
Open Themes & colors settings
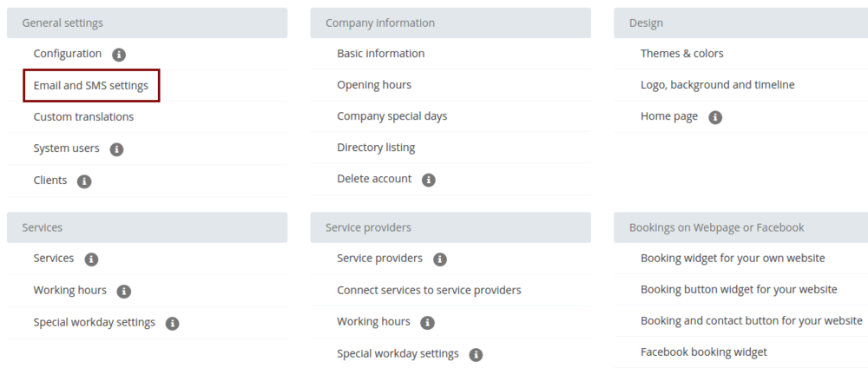[682, 54]
